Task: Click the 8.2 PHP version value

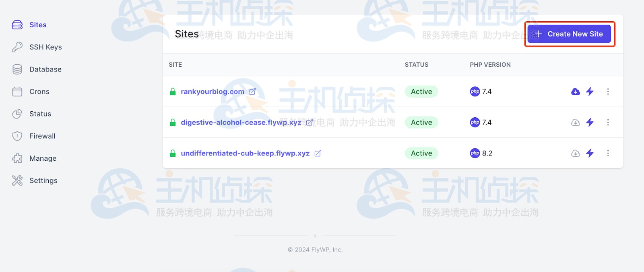Action: 487,153
